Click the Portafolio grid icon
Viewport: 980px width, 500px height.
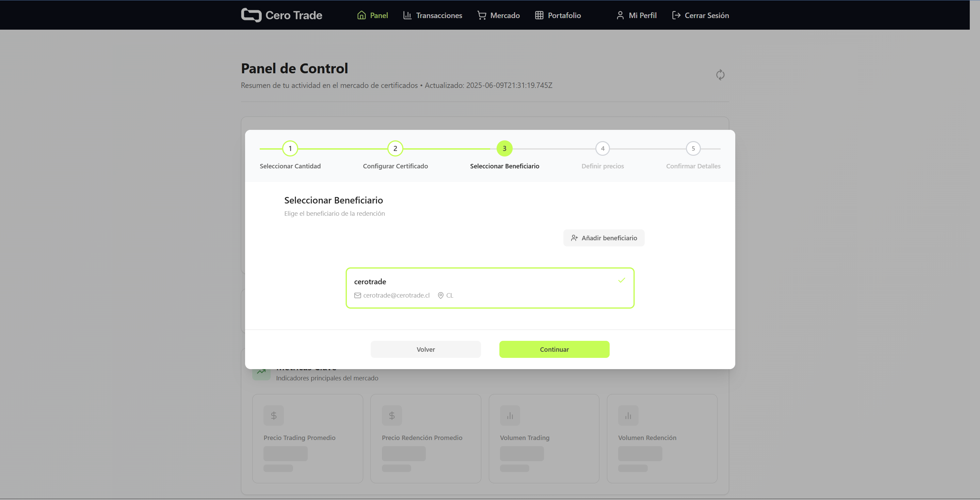click(x=539, y=15)
